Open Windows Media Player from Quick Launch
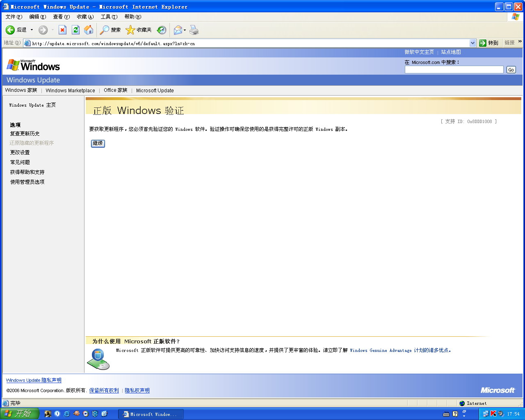 [85, 414]
